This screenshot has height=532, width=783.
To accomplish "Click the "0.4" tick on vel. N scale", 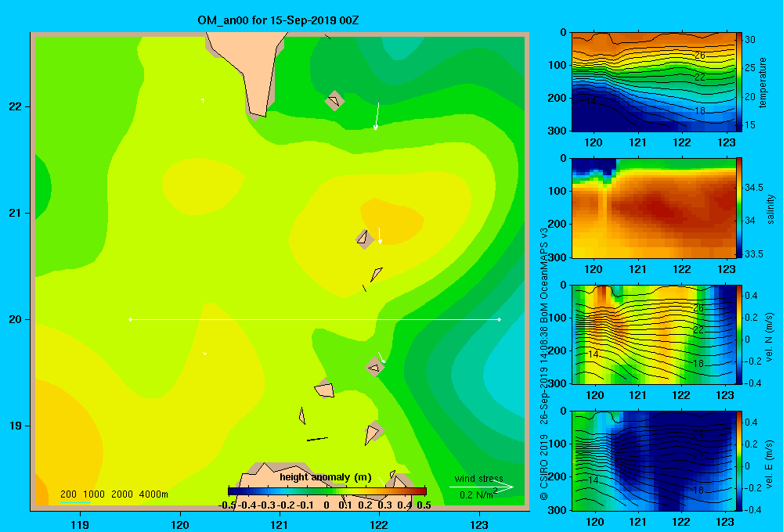I will click(x=751, y=296).
